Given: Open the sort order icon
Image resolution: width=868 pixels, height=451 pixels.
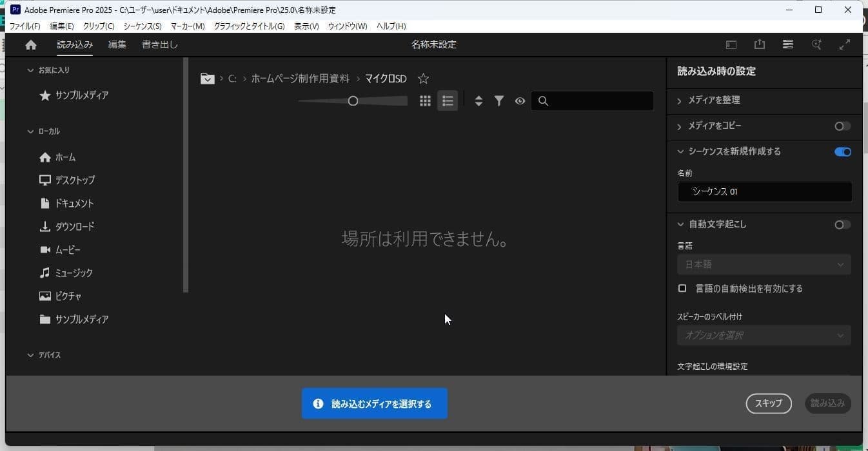Looking at the screenshot, I should (478, 101).
